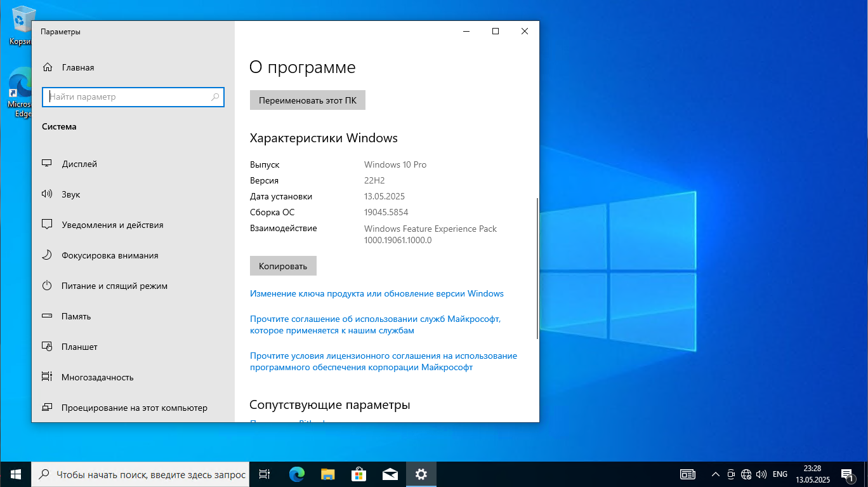Image resolution: width=868 pixels, height=487 pixels.
Task: Switch input language ENG indicator
Action: click(780, 474)
